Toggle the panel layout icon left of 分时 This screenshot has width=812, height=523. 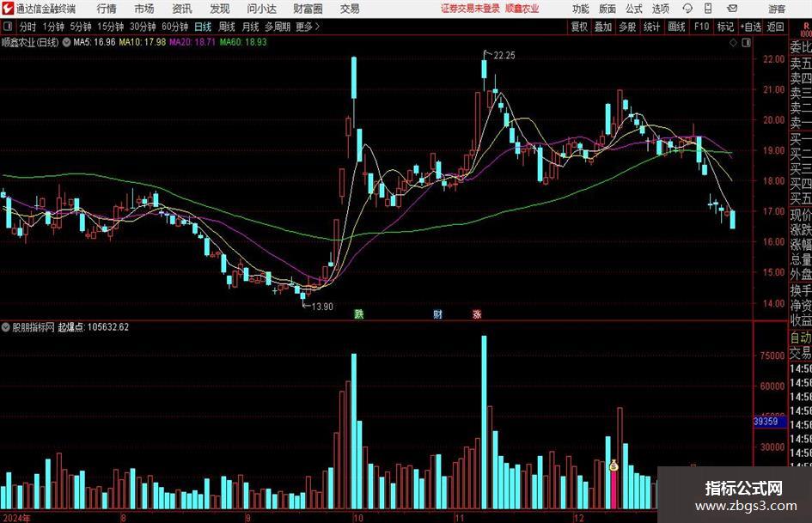7,27
